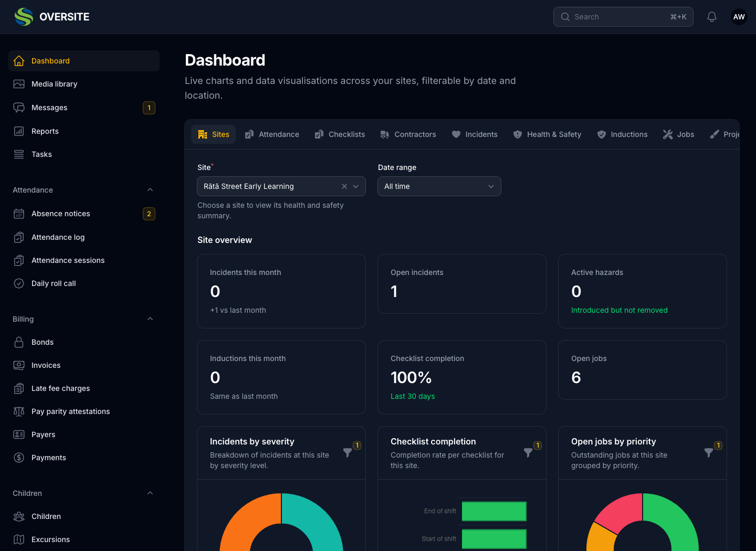
Task: Switch to the Sites tab
Action: [x=214, y=134]
